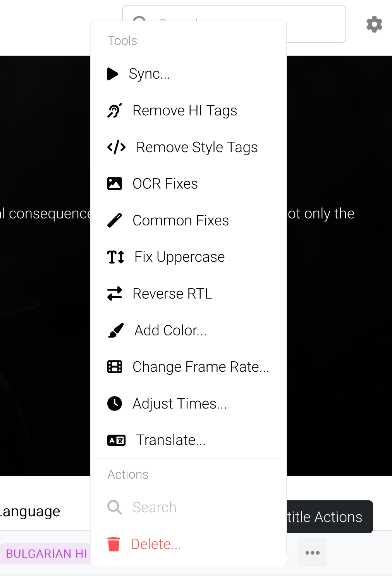This screenshot has width=392, height=577.
Task: Click the Adjust Times clock icon
Action: [x=115, y=403]
